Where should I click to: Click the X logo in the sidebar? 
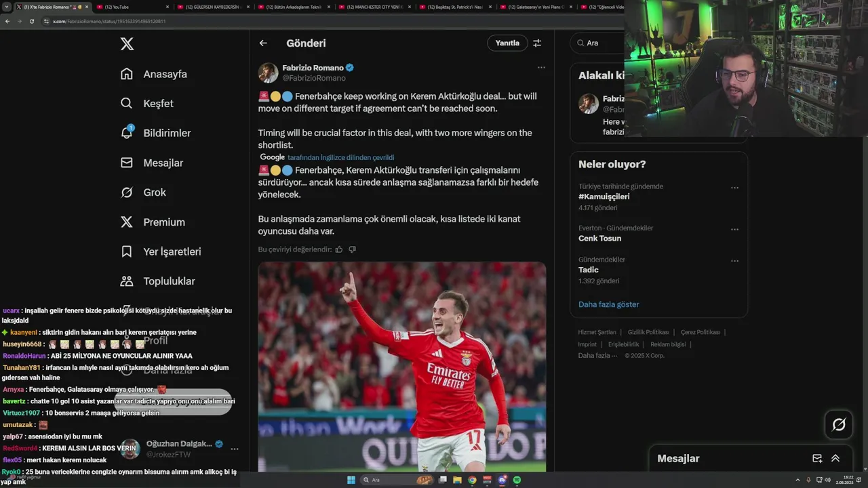click(x=127, y=44)
